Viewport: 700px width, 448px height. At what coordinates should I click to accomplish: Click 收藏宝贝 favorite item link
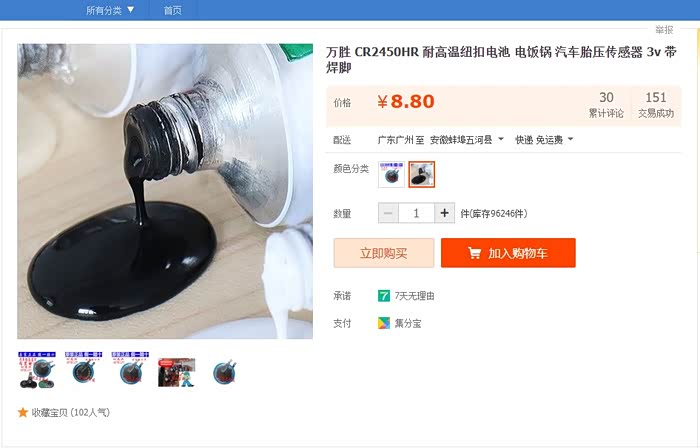click(x=71, y=412)
